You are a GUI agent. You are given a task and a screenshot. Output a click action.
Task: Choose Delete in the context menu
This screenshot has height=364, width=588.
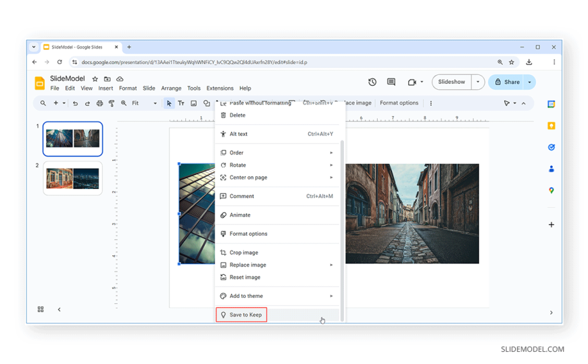[278, 115]
